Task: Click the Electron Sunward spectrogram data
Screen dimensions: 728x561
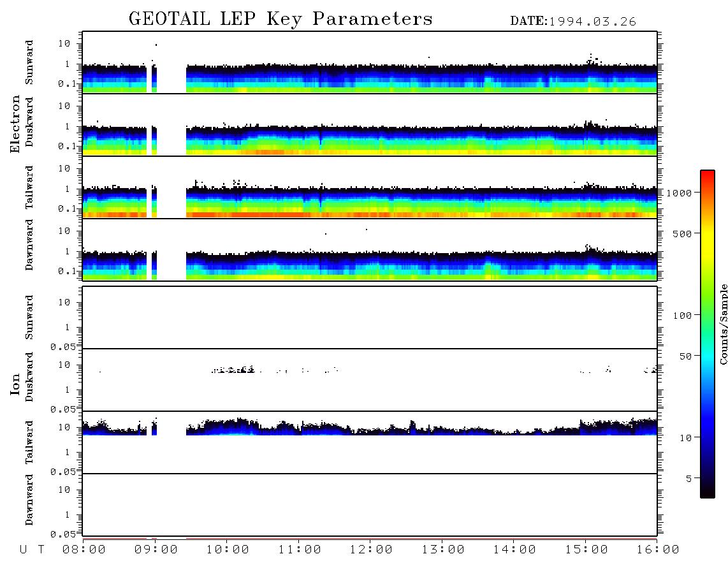Action: click(x=370, y=78)
